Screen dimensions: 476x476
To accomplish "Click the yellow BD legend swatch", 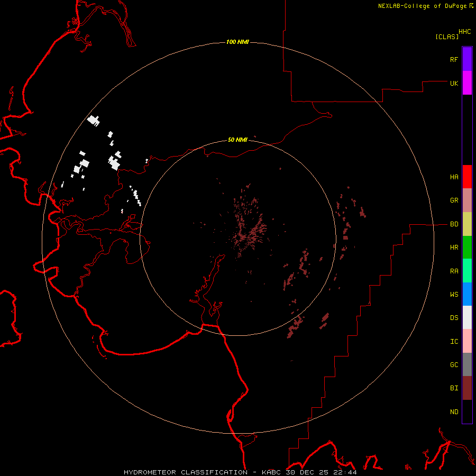I will click(x=467, y=224).
